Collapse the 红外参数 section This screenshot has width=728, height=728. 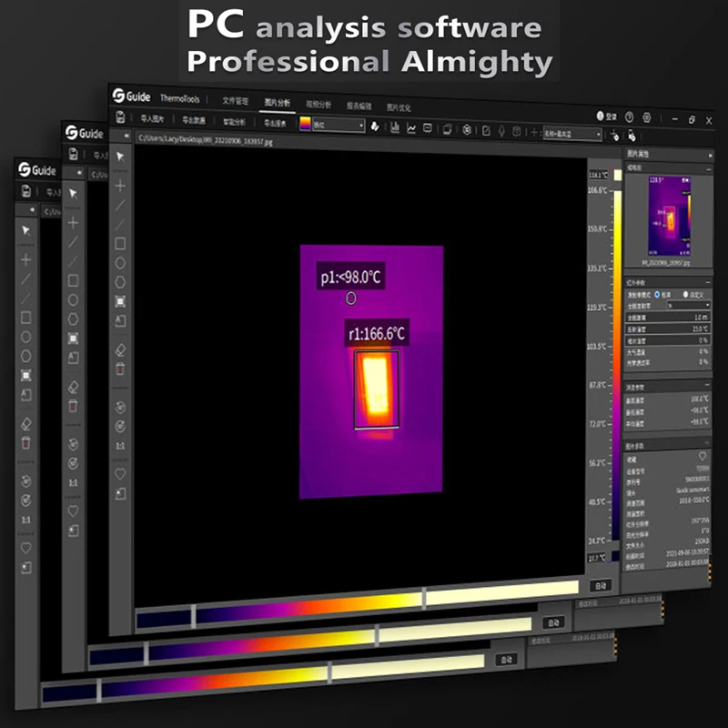pyautogui.click(x=708, y=282)
